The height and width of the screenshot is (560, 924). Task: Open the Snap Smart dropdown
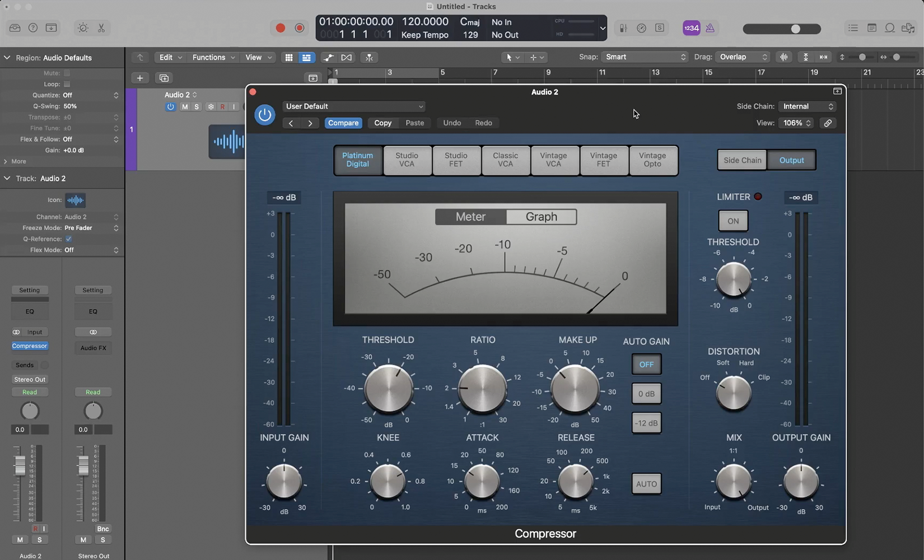(645, 57)
